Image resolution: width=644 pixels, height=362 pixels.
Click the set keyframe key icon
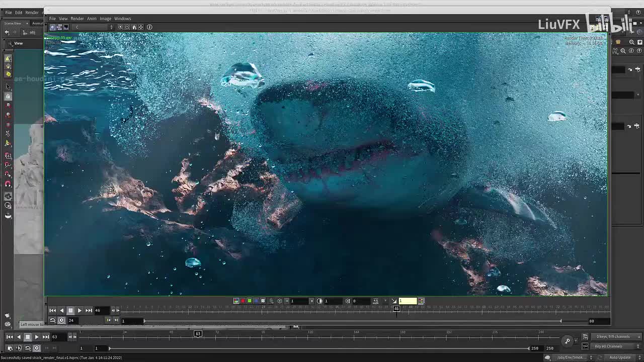click(568, 341)
